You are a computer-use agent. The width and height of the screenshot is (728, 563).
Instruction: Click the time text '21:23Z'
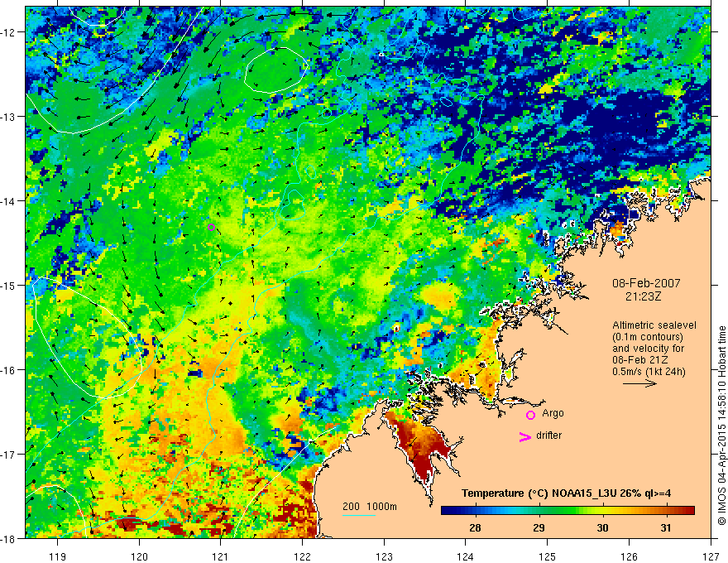pyautogui.click(x=643, y=296)
